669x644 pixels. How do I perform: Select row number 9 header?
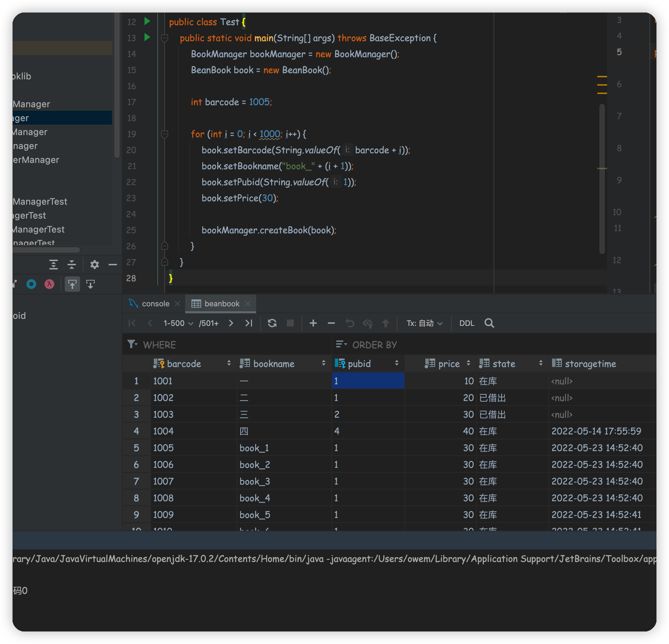(x=136, y=515)
